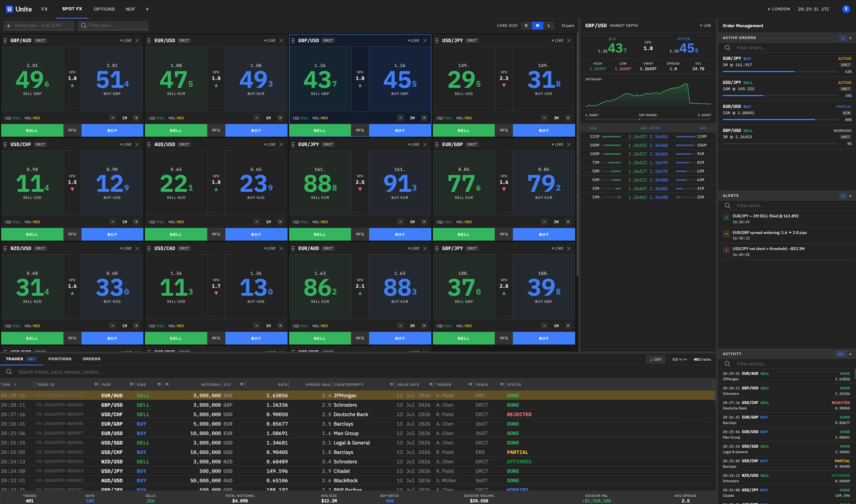Open SIDE column filter menu

[x=159, y=384]
